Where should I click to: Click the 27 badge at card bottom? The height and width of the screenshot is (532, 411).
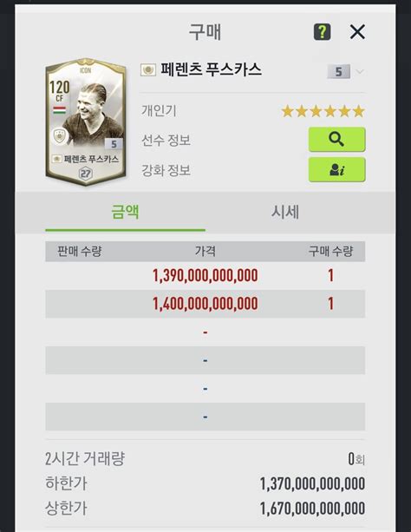[x=85, y=174]
